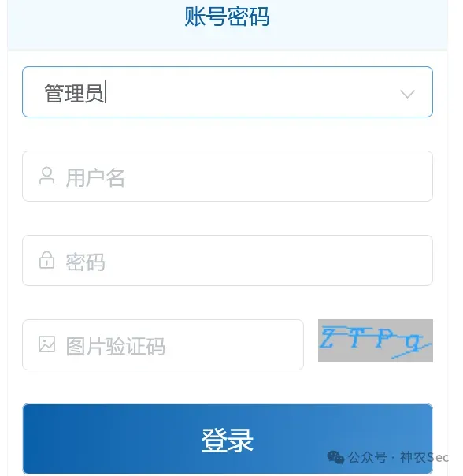Click the 账号密码 header bar area
Screen dimensions: 463x476
(228, 25)
